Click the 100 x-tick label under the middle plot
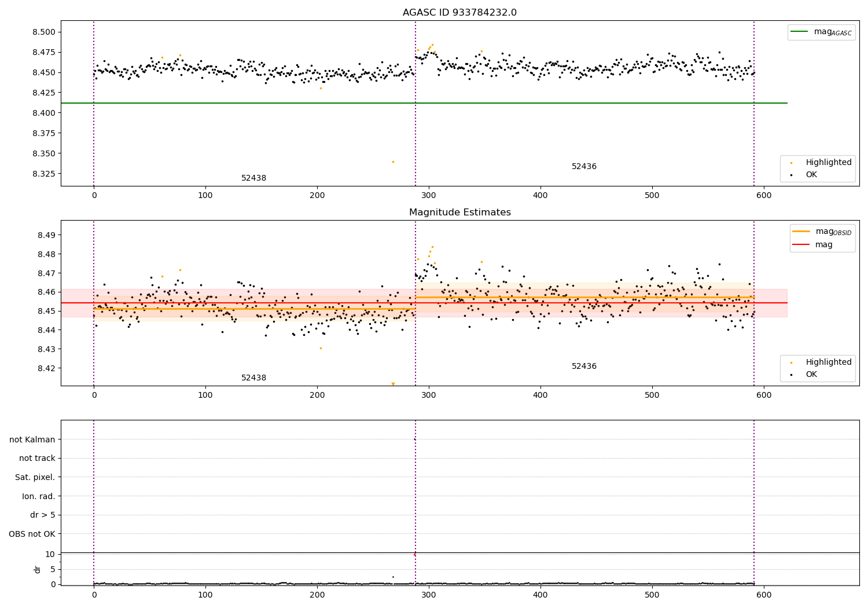The image size is (868, 608). click(x=205, y=396)
